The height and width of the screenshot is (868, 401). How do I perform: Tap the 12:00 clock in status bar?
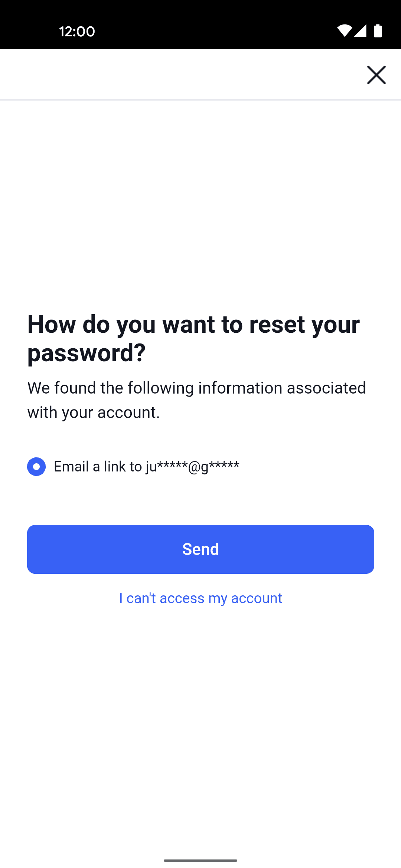coord(77,32)
